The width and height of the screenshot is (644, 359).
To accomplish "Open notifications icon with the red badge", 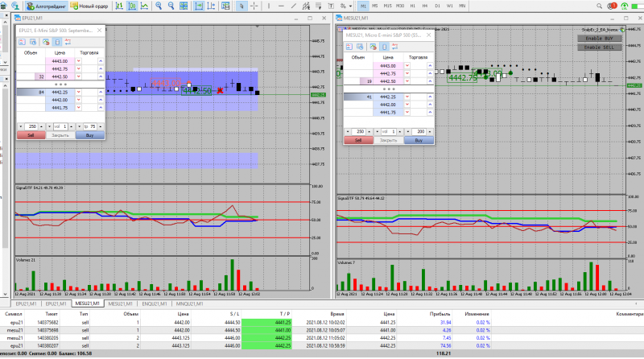I will click(612, 6).
